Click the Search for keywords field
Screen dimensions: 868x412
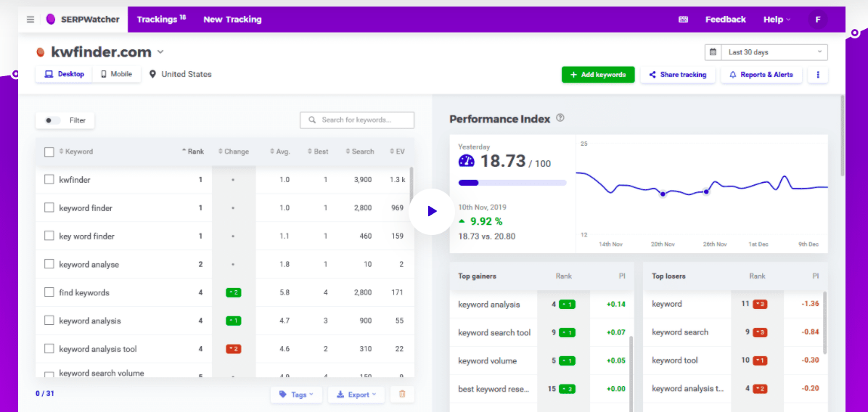click(357, 120)
